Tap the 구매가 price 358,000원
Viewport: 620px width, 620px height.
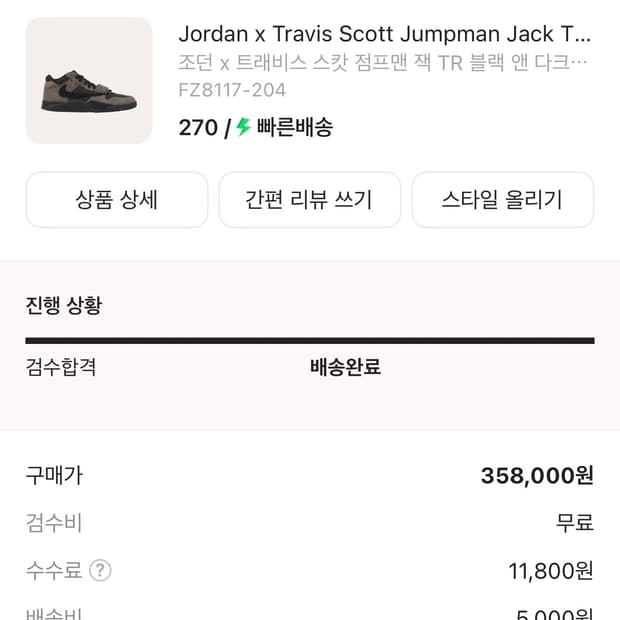point(537,475)
